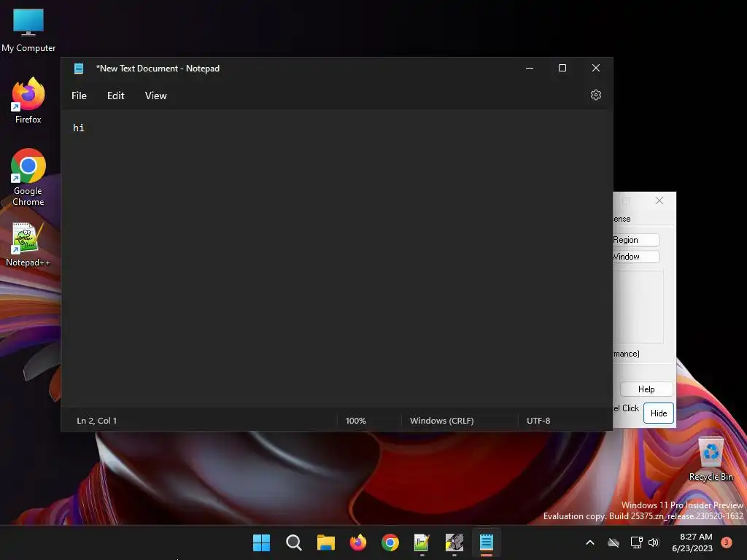
Task: Open Notepad settings gear icon
Action: tap(595, 96)
